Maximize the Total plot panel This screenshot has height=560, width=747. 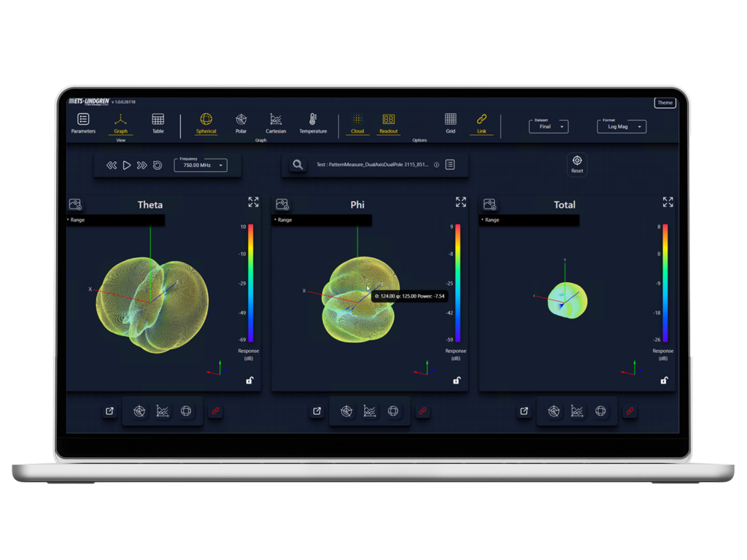pos(668,202)
